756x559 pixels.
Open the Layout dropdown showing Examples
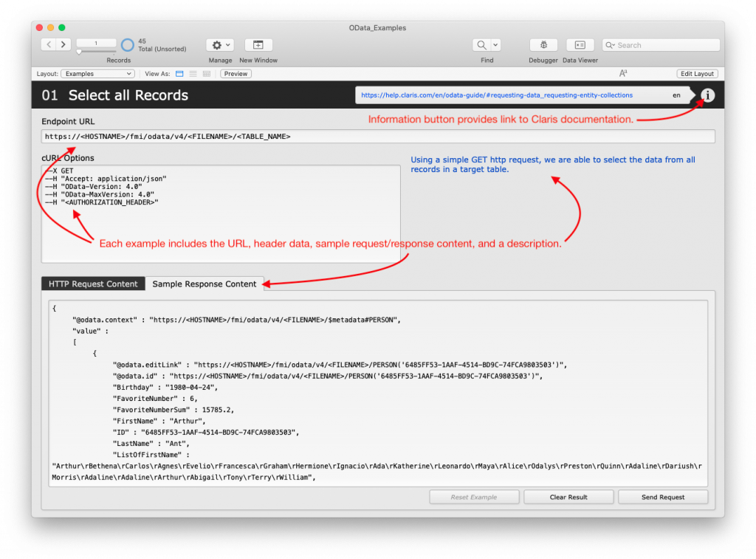point(97,74)
